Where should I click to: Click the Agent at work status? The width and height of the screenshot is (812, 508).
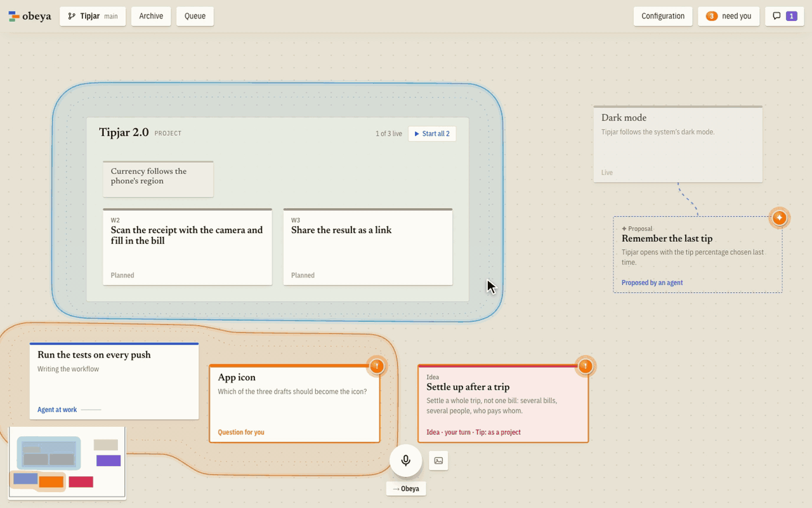(57, 410)
